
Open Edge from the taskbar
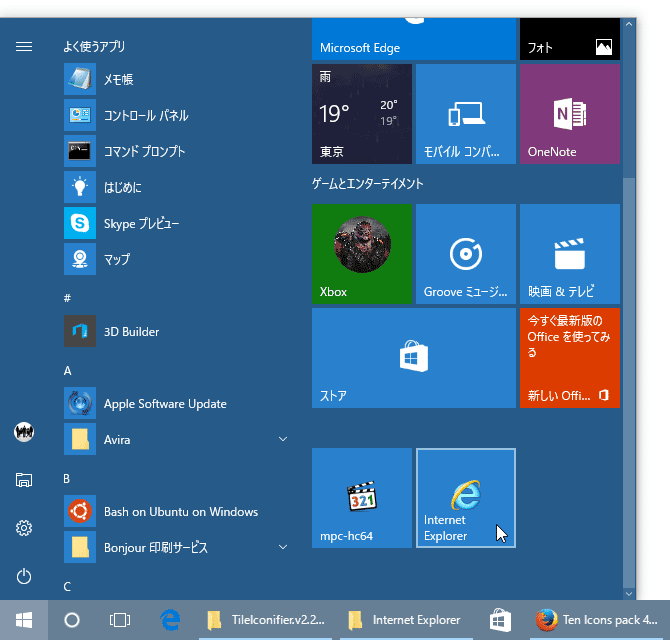coord(170,620)
